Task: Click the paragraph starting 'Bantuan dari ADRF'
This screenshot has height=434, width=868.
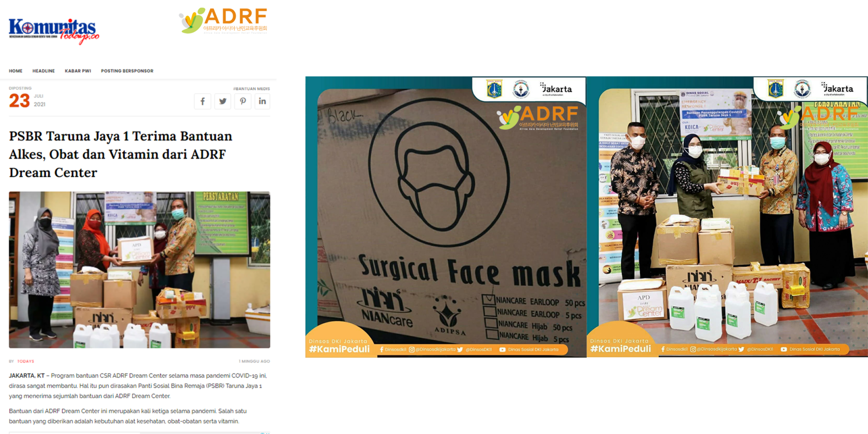Action: click(128, 416)
